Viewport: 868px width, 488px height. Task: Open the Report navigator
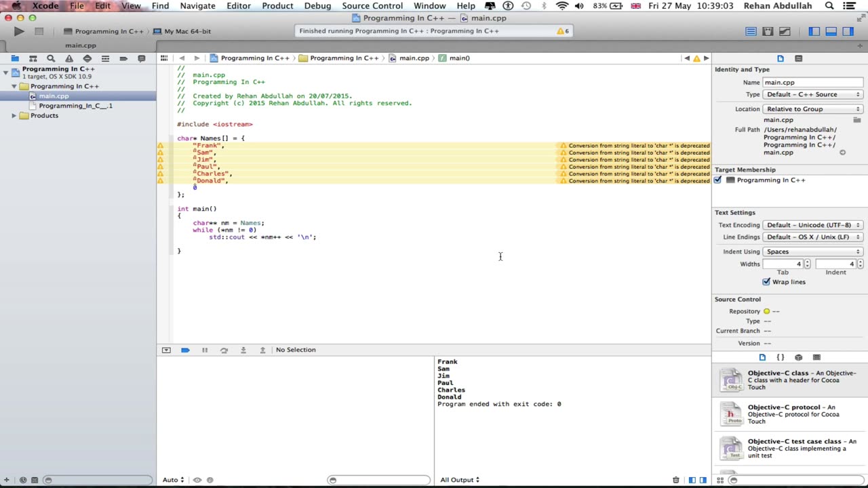141,58
